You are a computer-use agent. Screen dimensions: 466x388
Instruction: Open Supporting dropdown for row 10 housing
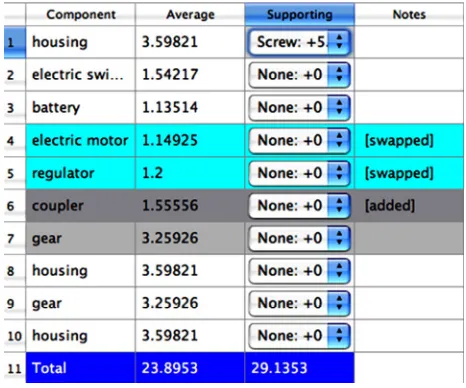point(299,336)
